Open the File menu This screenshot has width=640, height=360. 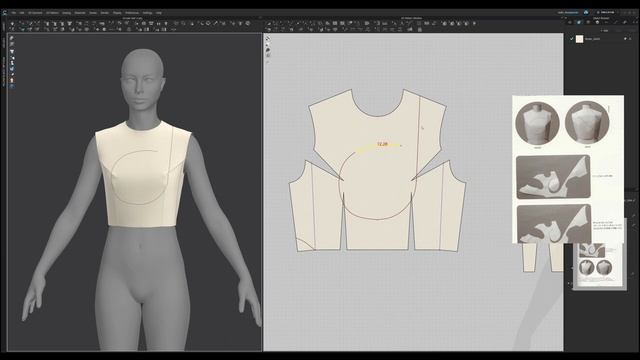tap(13, 13)
